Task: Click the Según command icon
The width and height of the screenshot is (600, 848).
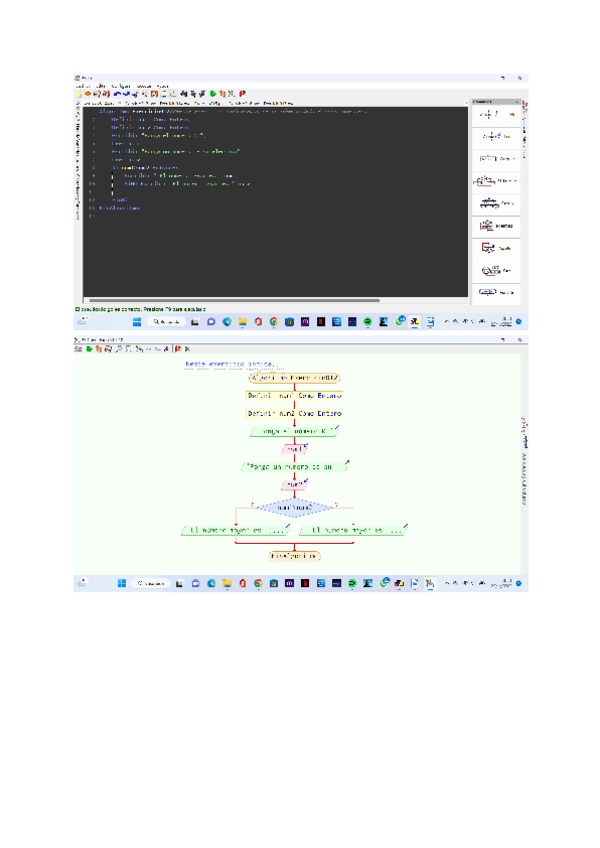Action: point(496,203)
